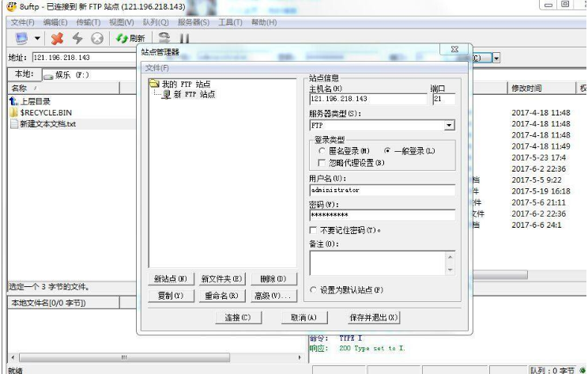Screen dimensions: 588x374
Task: Select 我的 FTP 站点 folder in tree
Action: [180, 84]
